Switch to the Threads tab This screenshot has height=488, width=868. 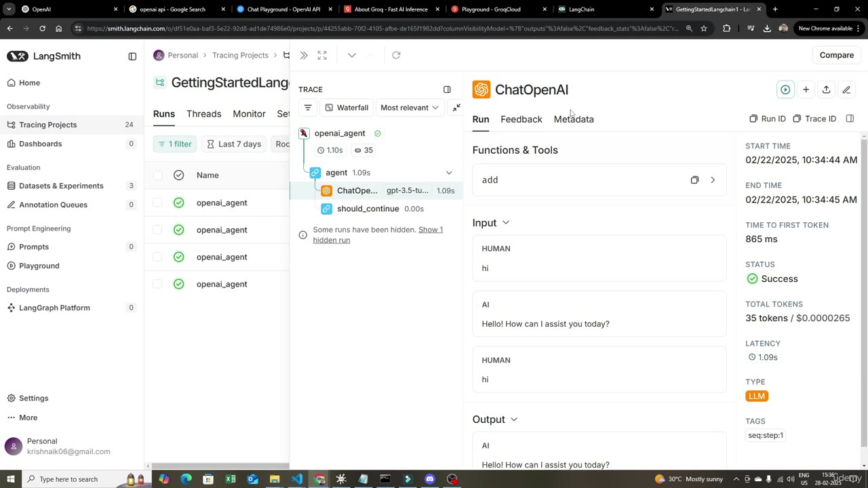click(x=204, y=114)
